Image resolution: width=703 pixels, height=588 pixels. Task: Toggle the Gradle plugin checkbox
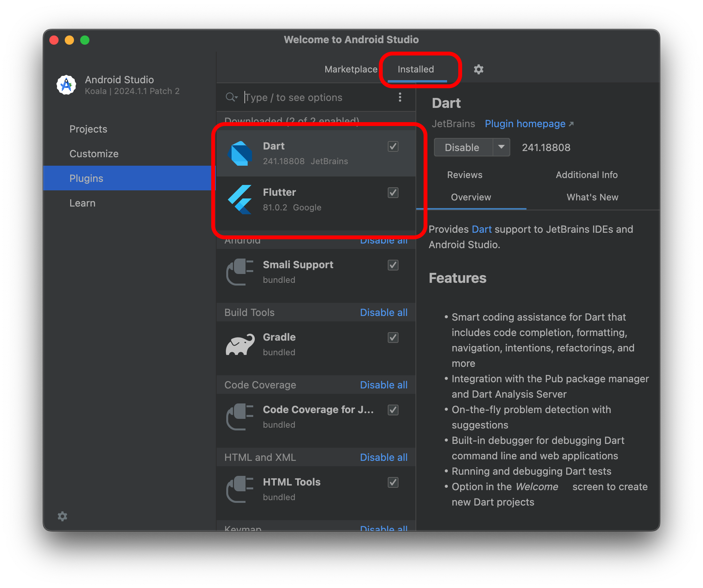pos(393,338)
